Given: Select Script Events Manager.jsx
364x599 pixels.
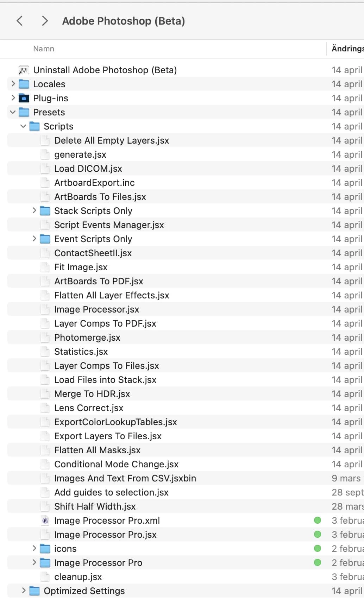Looking at the screenshot, I should 109,225.
